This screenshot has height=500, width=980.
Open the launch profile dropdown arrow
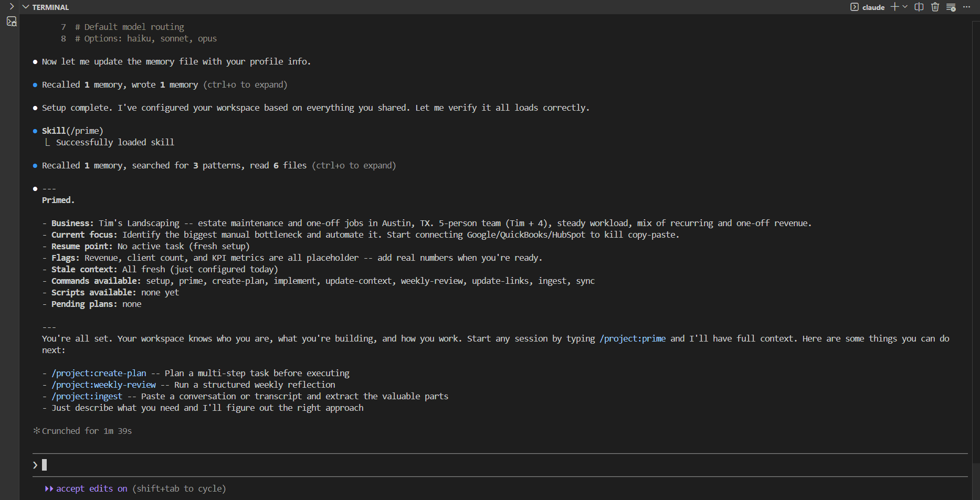pos(905,7)
